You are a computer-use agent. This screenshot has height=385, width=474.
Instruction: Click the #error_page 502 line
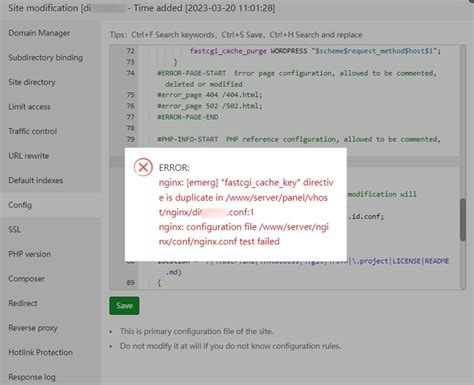pos(210,106)
